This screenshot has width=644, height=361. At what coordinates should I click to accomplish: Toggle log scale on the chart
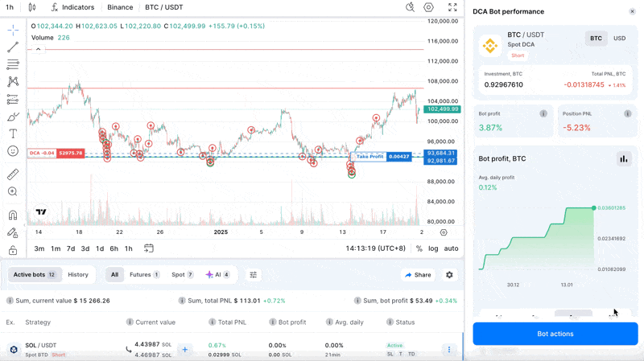click(x=433, y=248)
